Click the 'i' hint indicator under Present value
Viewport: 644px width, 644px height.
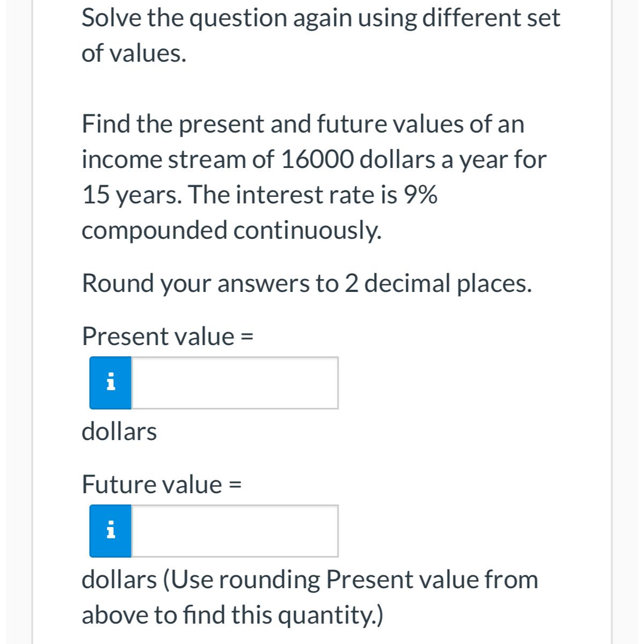click(110, 383)
